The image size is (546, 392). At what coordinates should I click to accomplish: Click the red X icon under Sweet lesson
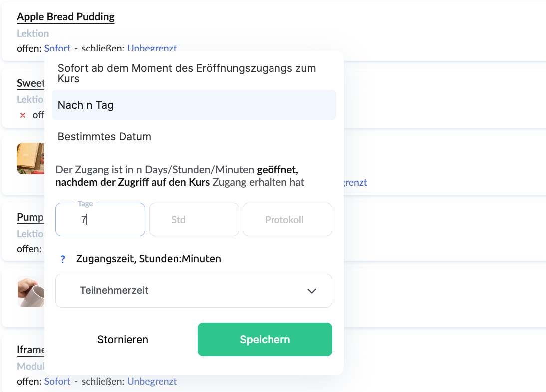click(23, 115)
